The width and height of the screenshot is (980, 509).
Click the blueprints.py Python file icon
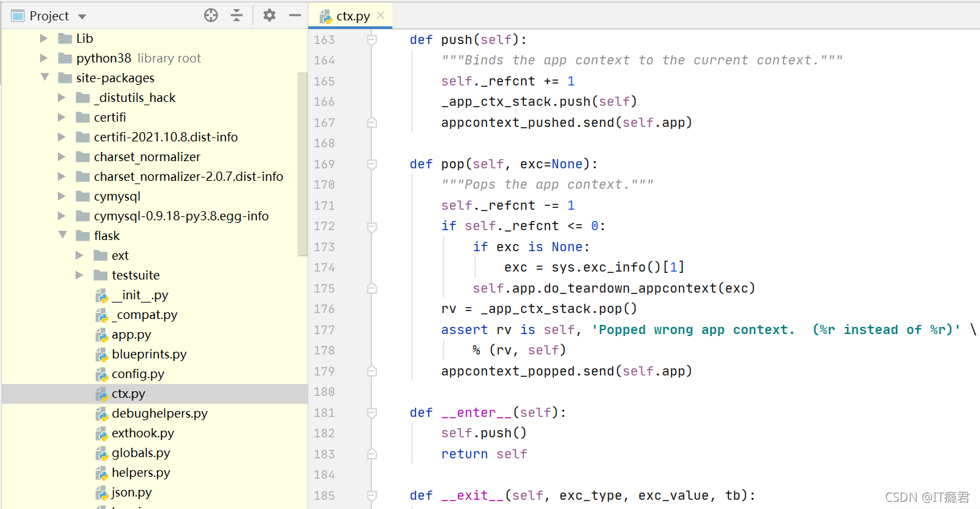pyautogui.click(x=101, y=354)
